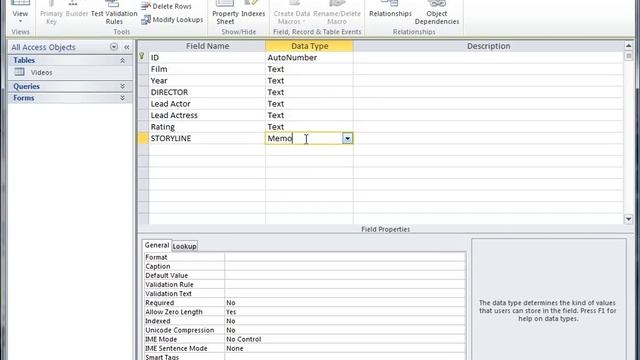Select the Film field name cell

pos(207,69)
